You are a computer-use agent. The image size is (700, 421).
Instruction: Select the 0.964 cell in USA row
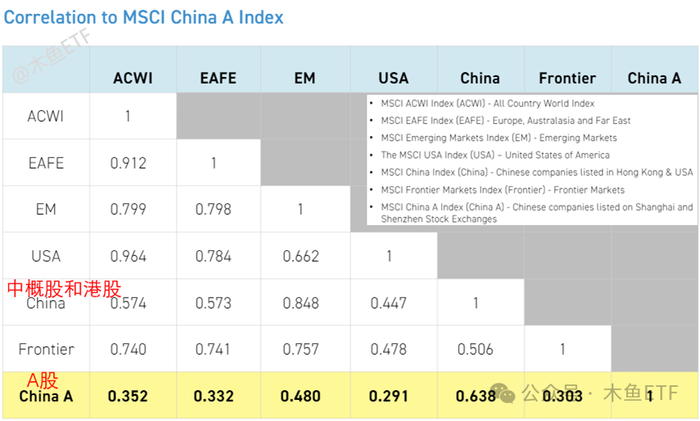click(x=128, y=255)
